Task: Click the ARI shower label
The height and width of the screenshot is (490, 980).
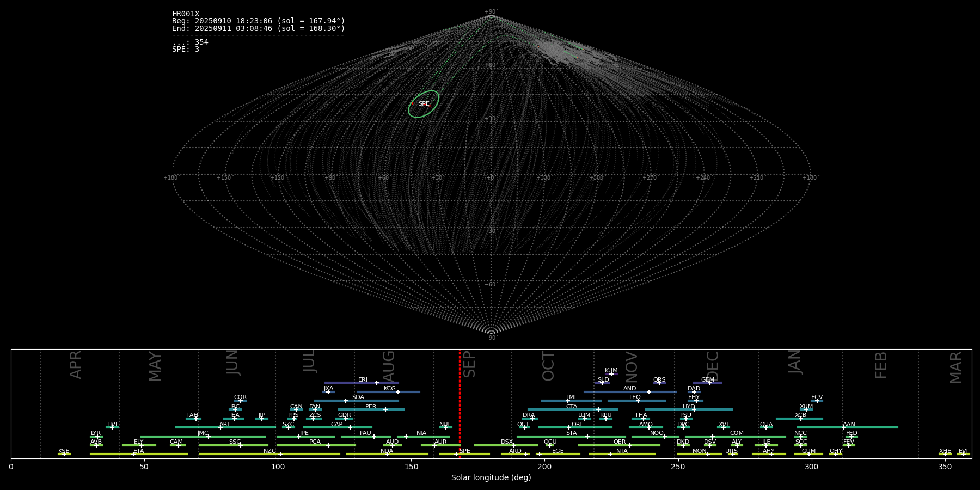Action: tap(224, 425)
